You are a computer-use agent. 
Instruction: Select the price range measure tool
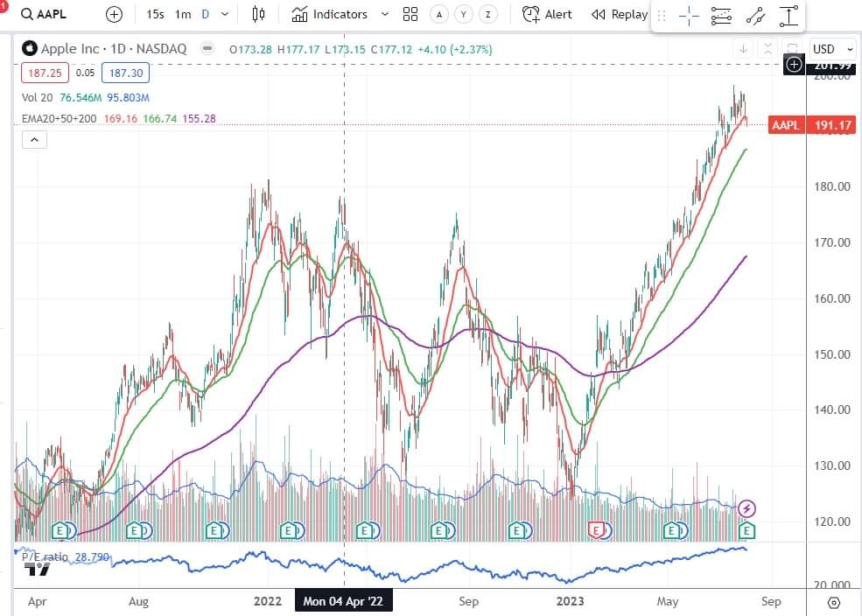788,17
